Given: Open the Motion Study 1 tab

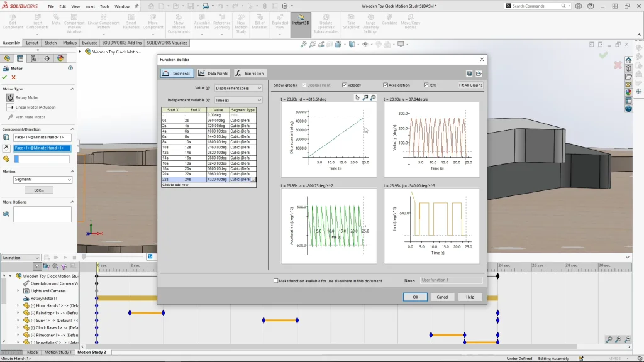Looking at the screenshot, I should point(57,353).
